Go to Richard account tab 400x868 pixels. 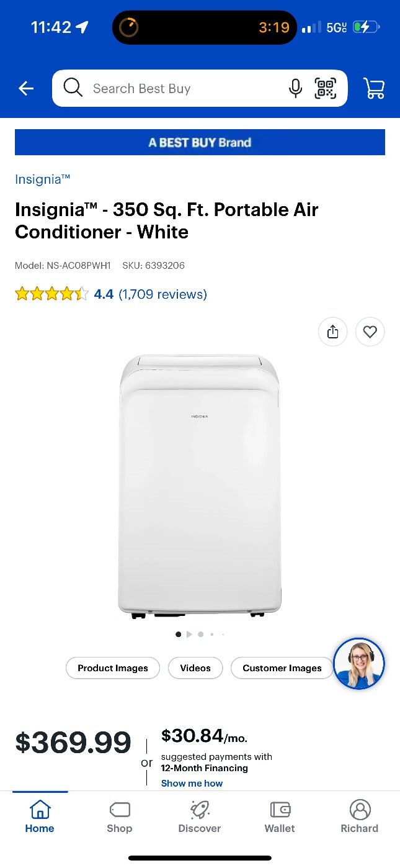[x=360, y=817]
